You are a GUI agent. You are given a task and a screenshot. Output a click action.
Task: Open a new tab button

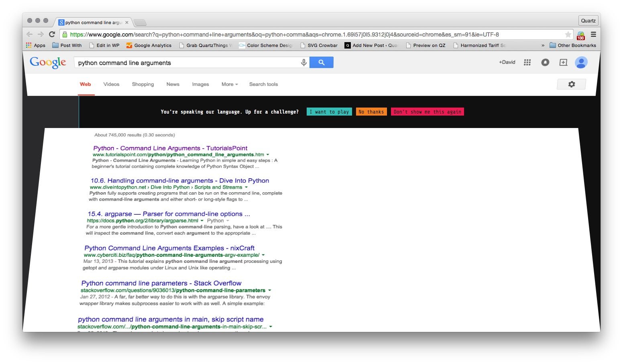tap(140, 22)
